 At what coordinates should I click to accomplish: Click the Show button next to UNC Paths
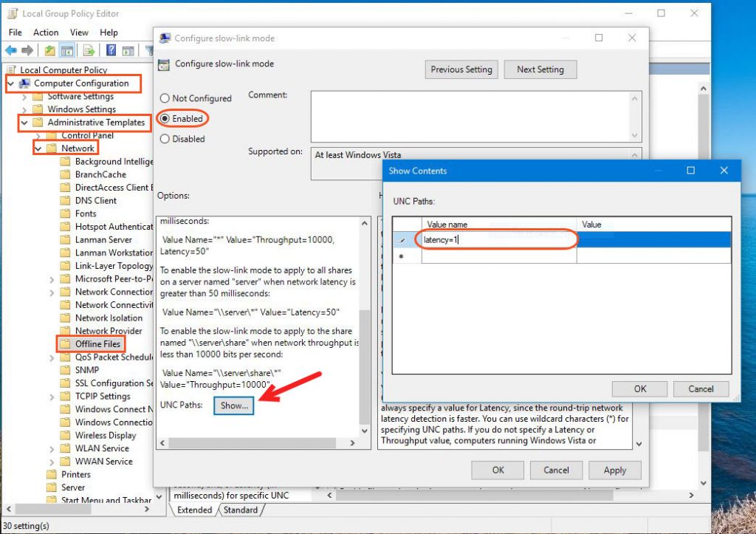coord(233,405)
